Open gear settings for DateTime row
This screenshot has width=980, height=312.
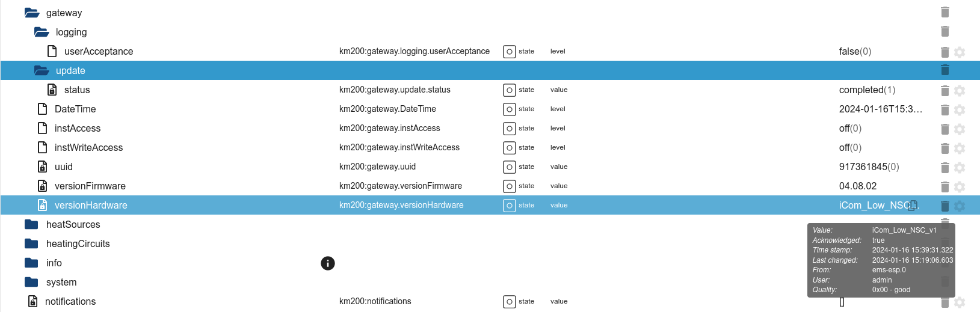click(x=960, y=110)
